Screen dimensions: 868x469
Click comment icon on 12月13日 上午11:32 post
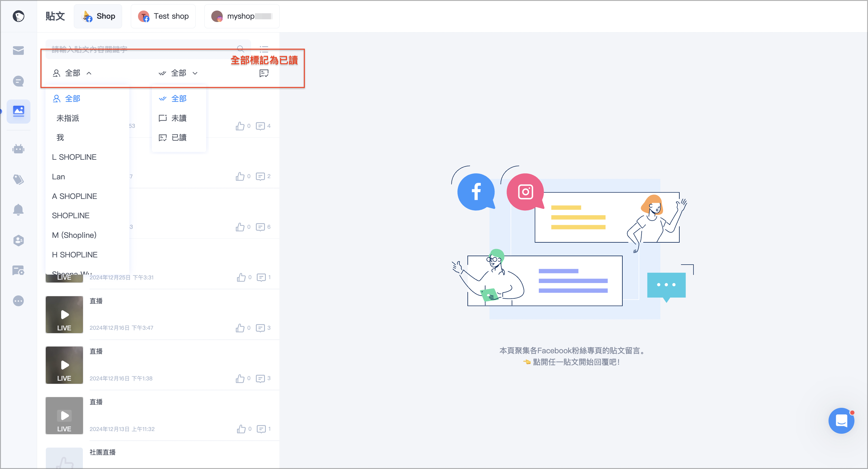[261, 429]
